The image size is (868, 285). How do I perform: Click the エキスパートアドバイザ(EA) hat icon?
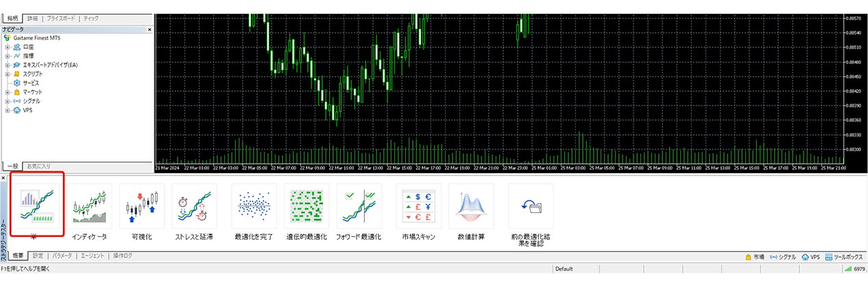[16, 65]
